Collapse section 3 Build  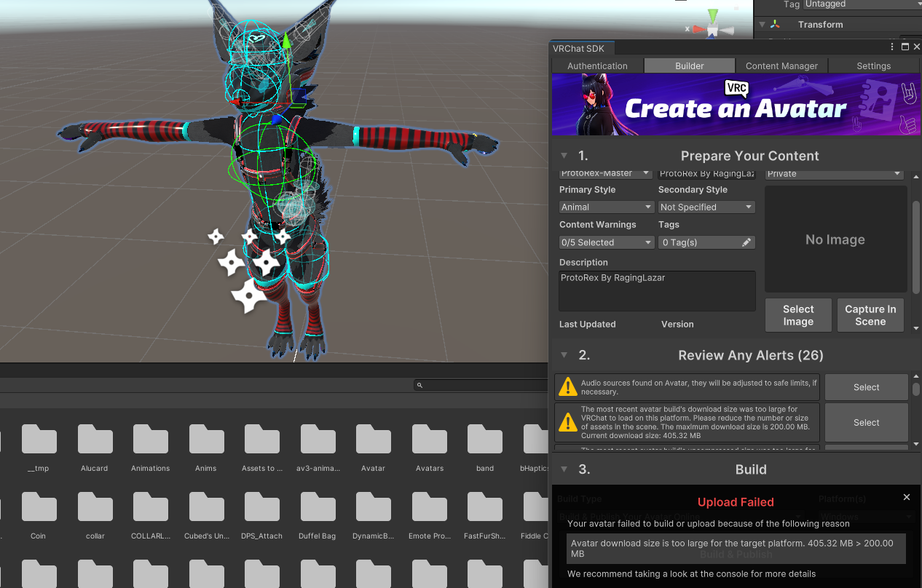(564, 469)
